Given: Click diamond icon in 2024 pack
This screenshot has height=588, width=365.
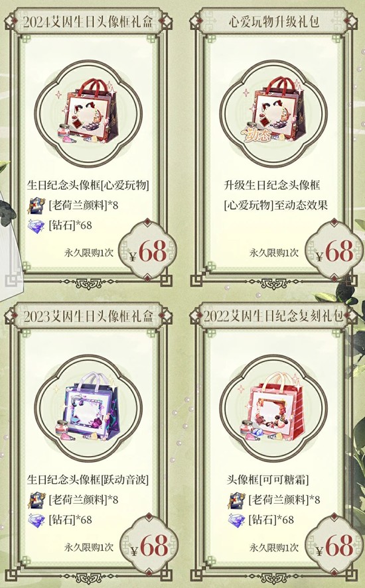Looking at the screenshot, I should 36,226.
